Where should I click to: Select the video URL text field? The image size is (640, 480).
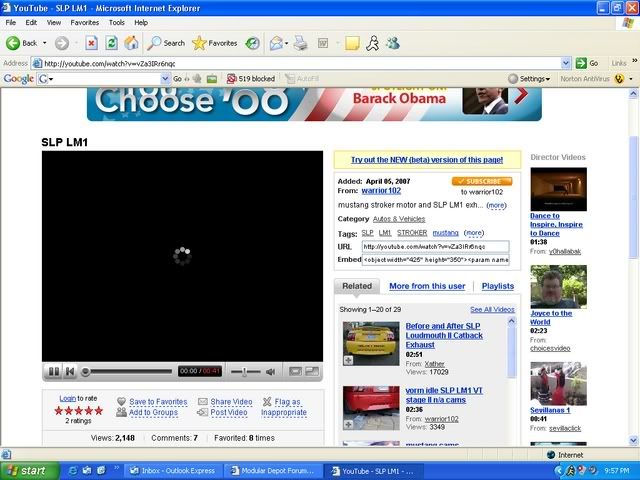(436, 247)
